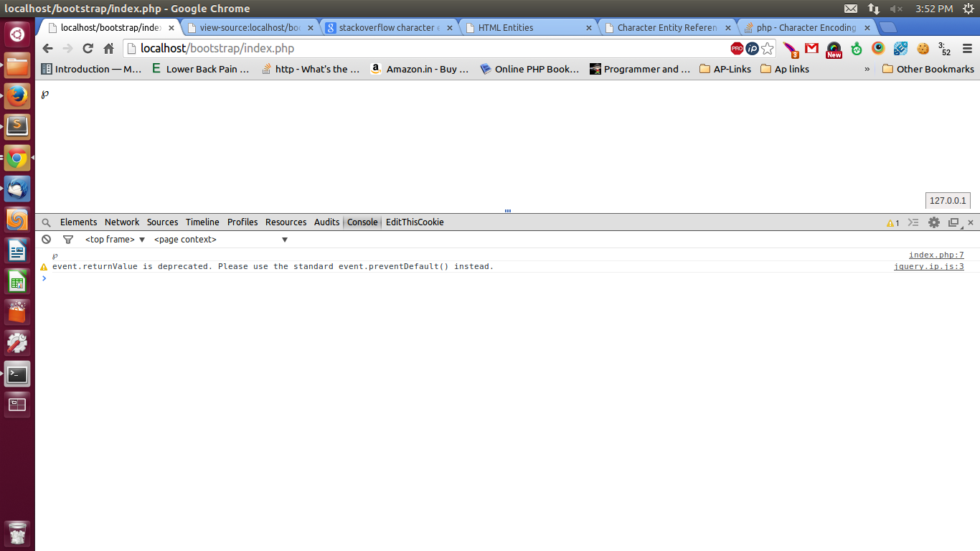Viewport: 980px width, 551px height.
Task: Open the http - What's the bookmark
Action: 311,69
